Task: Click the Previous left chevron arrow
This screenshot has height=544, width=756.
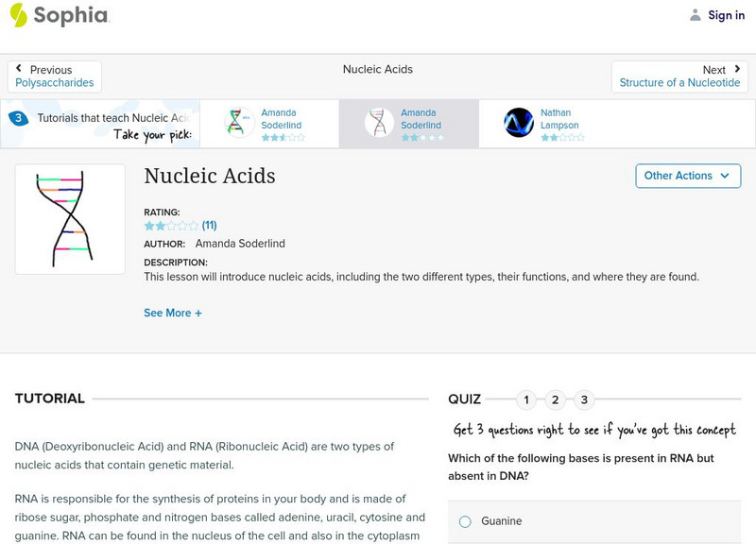Action: pos(20,69)
